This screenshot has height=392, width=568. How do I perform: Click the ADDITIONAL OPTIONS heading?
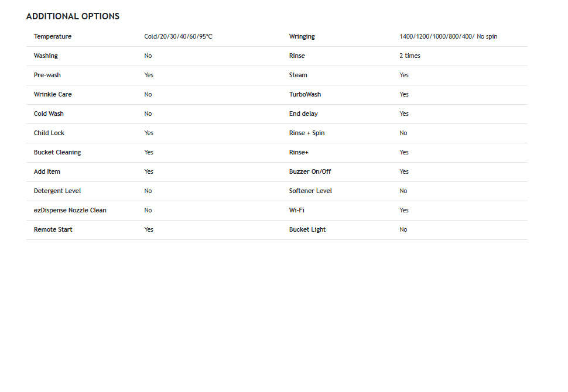[73, 16]
